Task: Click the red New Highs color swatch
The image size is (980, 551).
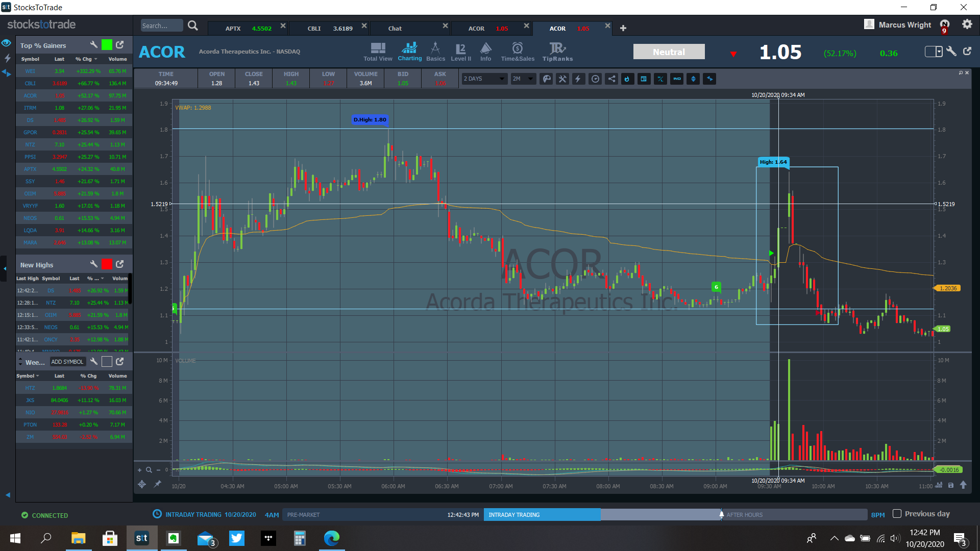Action: click(x=107, y=264)
